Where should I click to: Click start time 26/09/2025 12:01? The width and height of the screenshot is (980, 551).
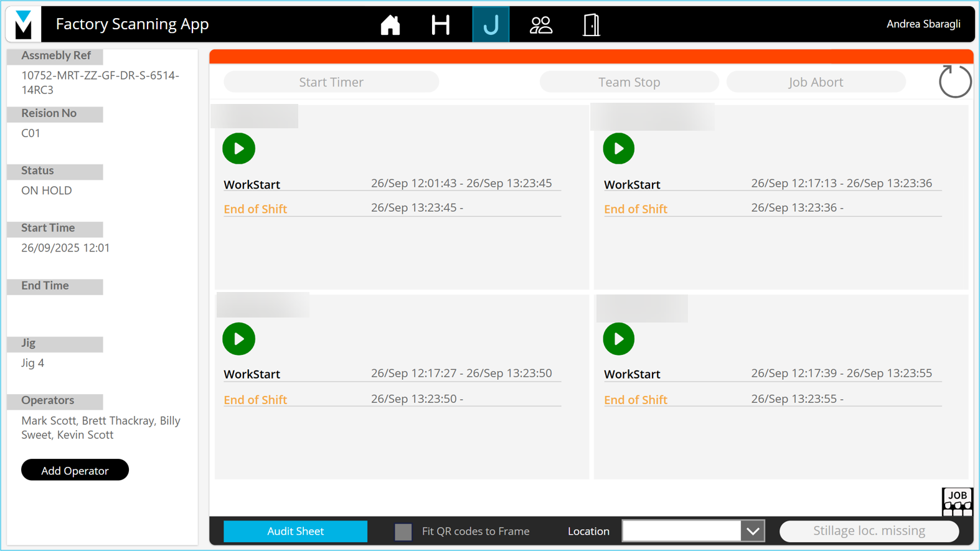pyautogui.click(x=65, y=248)
